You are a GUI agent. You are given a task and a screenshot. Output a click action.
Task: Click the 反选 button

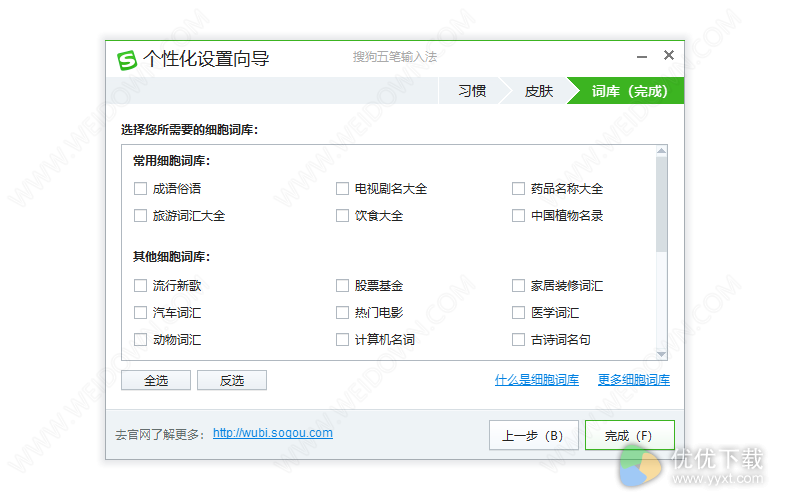tap(232, 380)
